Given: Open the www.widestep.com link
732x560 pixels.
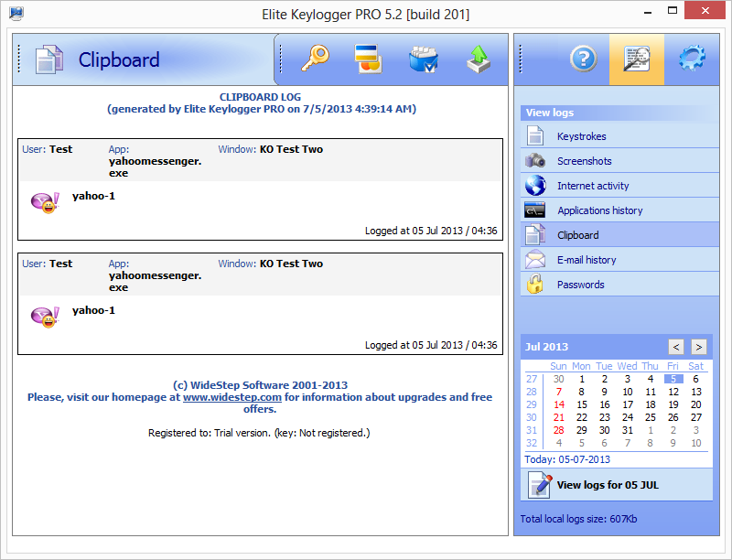Looking at the screenshot, I should [x=232, y=397].
